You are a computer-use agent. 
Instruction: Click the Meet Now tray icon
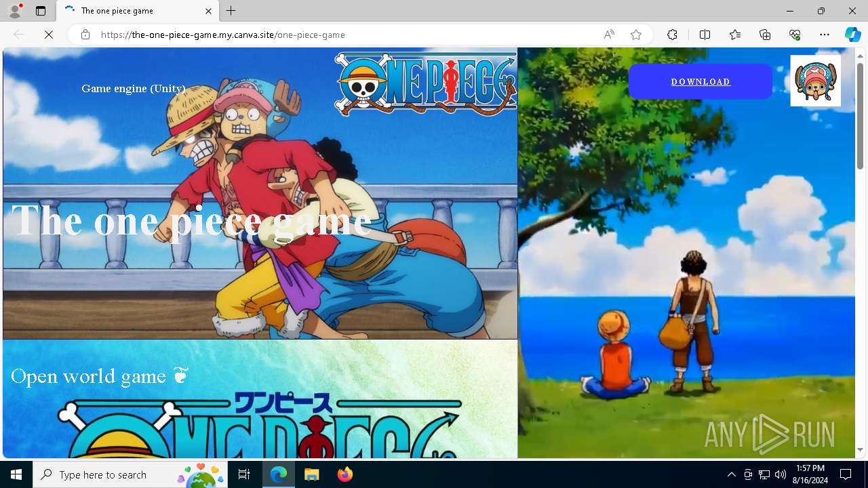click(x=748, y=474)
